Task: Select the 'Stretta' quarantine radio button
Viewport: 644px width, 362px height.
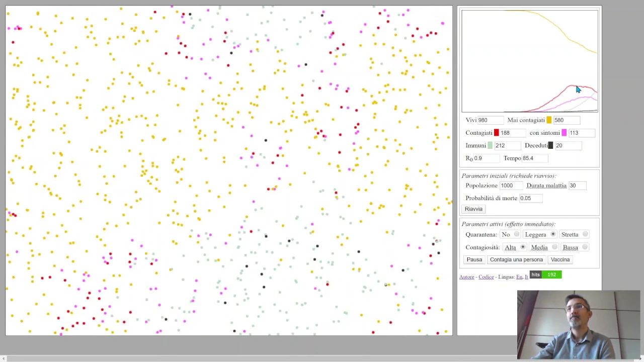Action: [585, 234]
